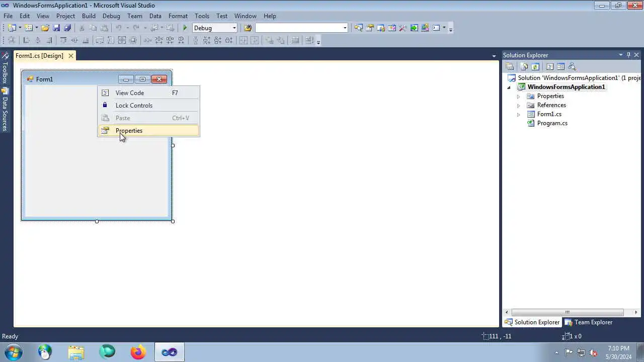
Task: Open the Data Sources side tab
Action: pyautogui.click(x=5, y=110)
